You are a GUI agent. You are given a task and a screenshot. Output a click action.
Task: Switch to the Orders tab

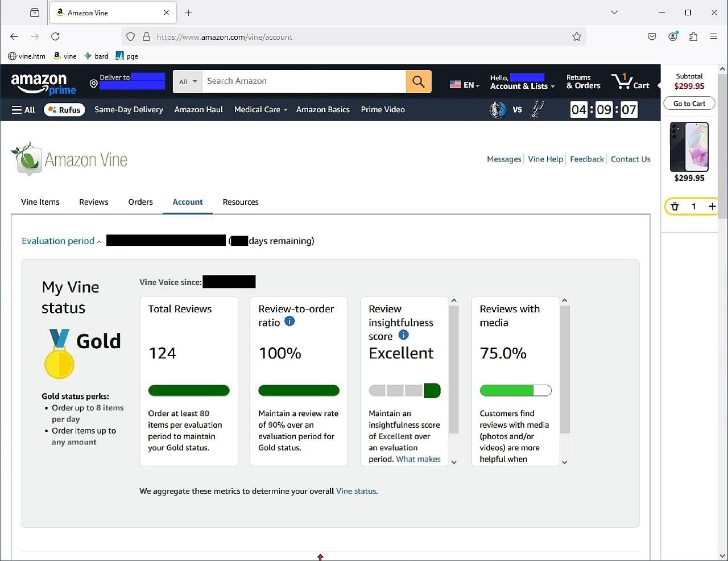point(140,202)
